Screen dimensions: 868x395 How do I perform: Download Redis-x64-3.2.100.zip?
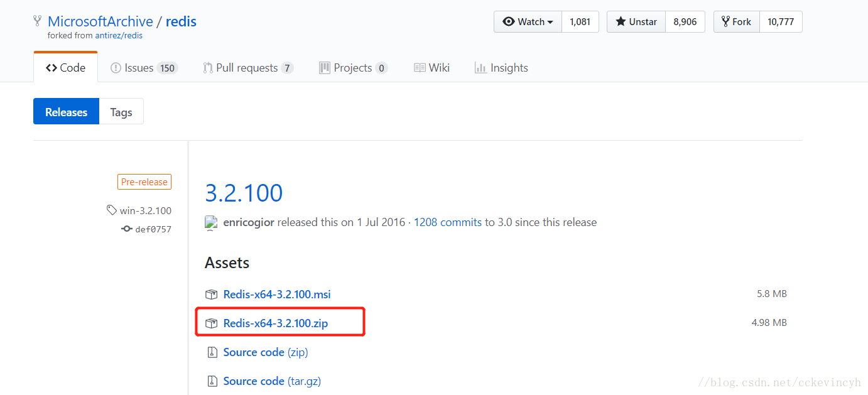[x=276, y=323]
